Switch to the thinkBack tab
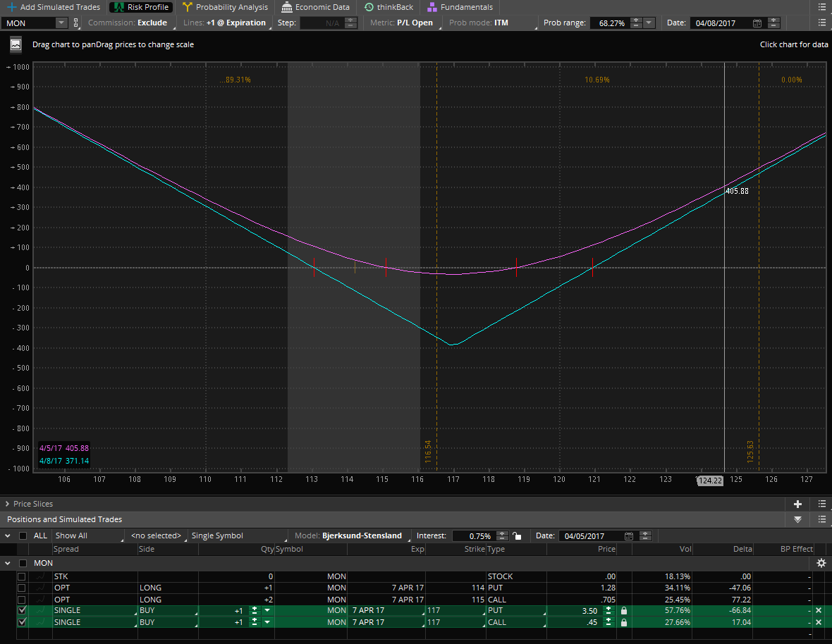The height and width of the screenshot is (644, 832). click(x=389, y=7)
